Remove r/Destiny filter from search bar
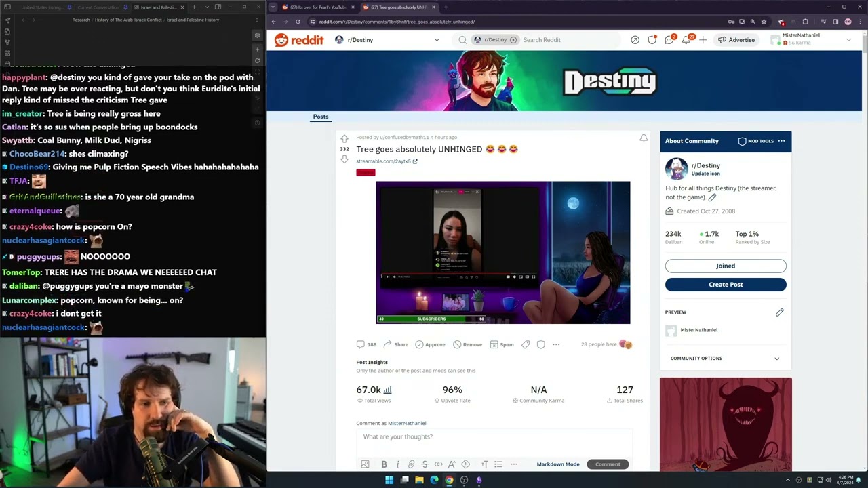The width and height of the screenshot is (868, 488). click(x=513, y=40)
